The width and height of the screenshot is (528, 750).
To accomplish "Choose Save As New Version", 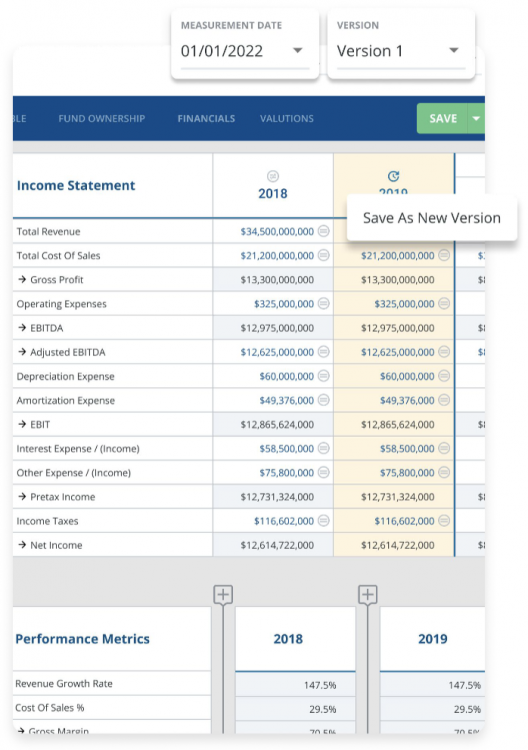I will click(432, 218).
